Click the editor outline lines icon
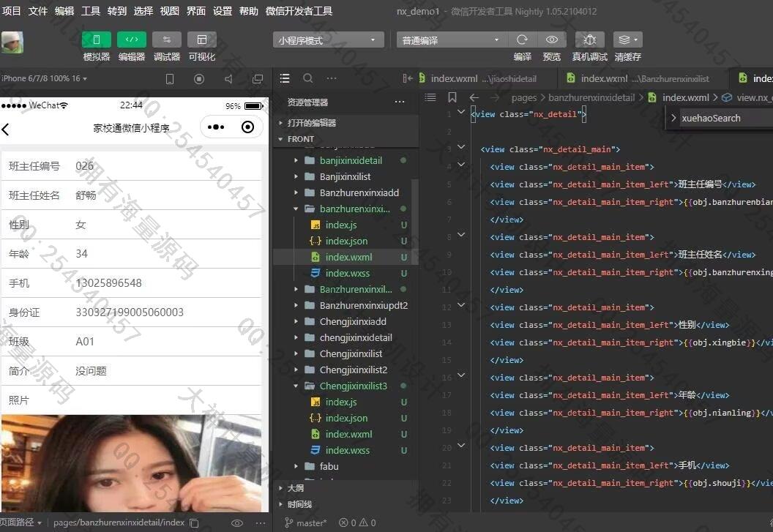773x532 pixels. click(430, 97)
